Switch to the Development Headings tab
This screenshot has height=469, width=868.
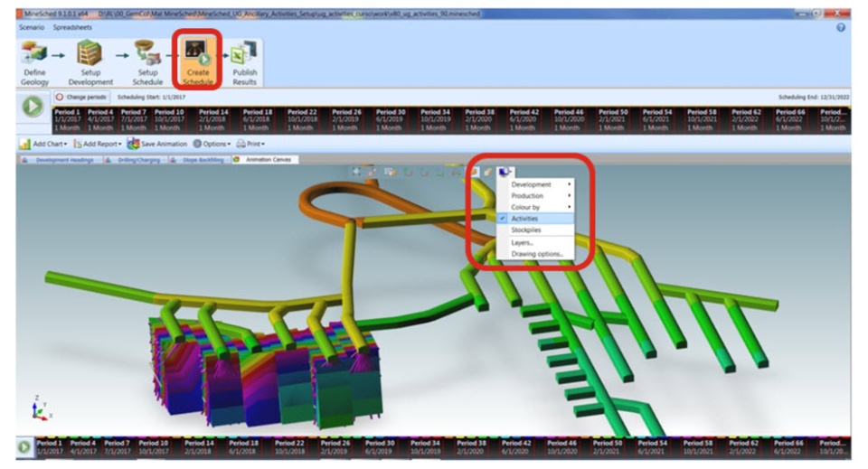coord(60,160)
